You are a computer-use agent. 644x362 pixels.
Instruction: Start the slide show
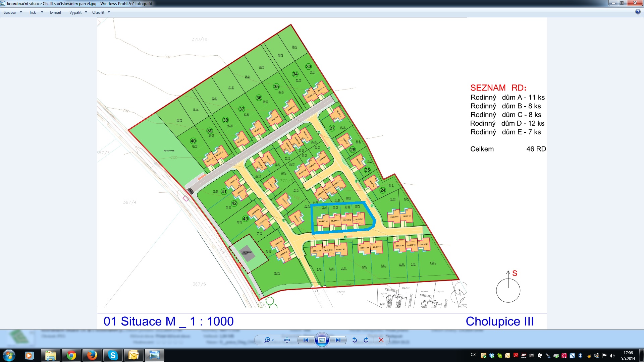tap(322, 340)
